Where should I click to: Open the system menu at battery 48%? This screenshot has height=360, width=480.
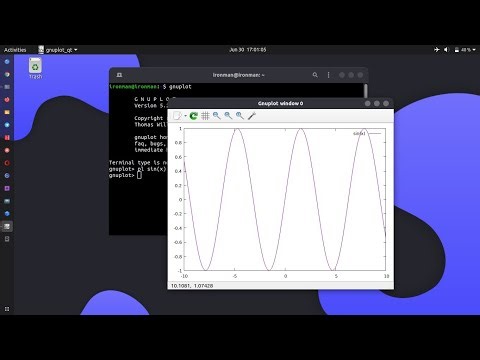[465, 50]
